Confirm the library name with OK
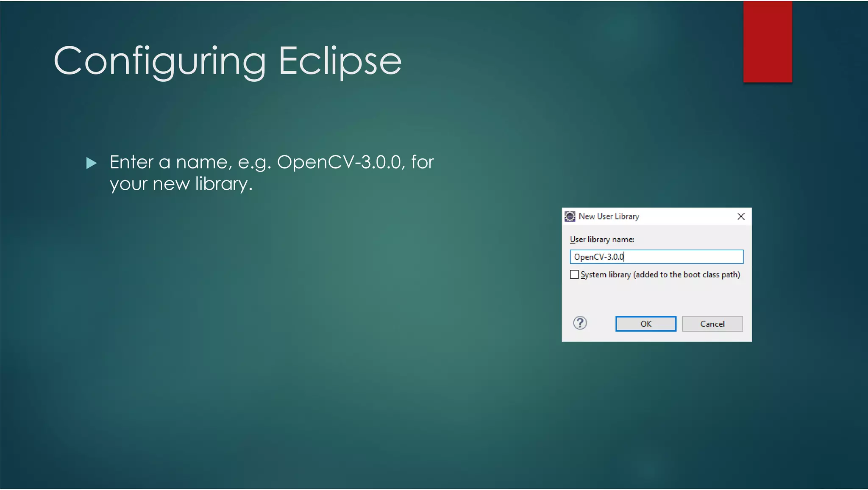This screenshot has height=490, width=868. pyautogui.click(x=645, y=324)
